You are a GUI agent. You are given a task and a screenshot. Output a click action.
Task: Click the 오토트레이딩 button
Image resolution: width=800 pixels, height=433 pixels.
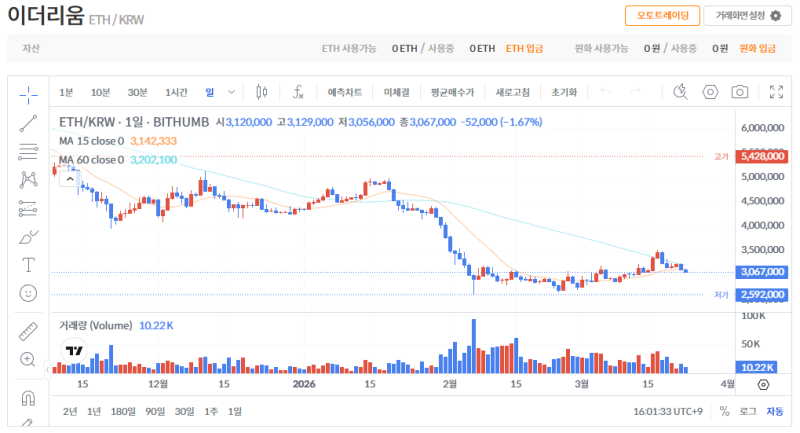tap(662, 16)
